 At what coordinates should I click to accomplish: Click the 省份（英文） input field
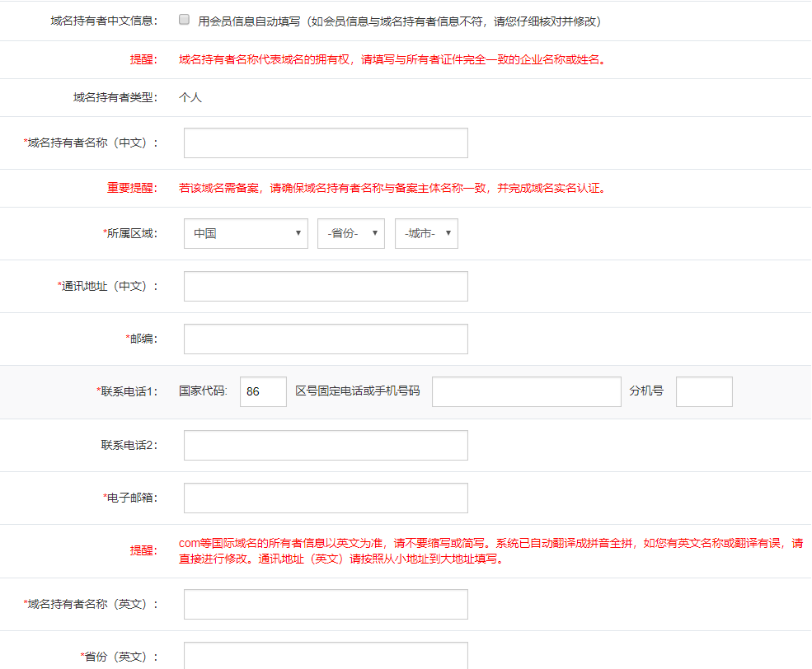pos(326,656)
